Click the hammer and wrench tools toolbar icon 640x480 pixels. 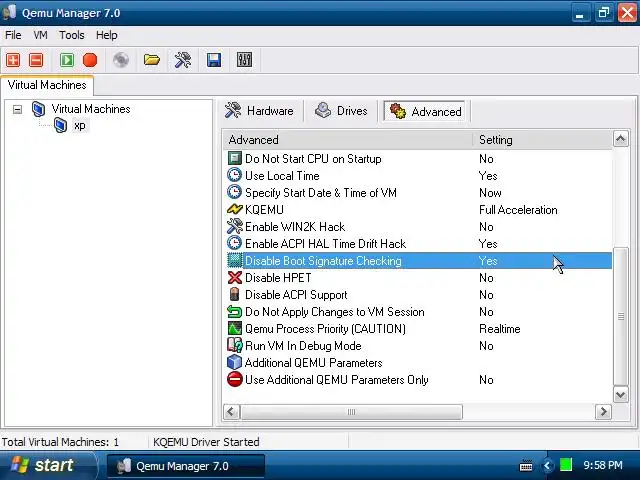pos(182,60)
